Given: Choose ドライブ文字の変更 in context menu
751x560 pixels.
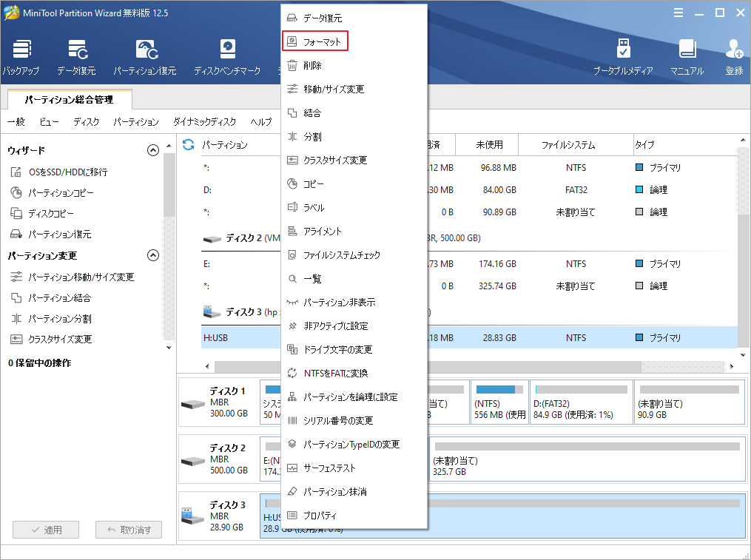Looking at the screenshot, I should click(x=354, y=350).
